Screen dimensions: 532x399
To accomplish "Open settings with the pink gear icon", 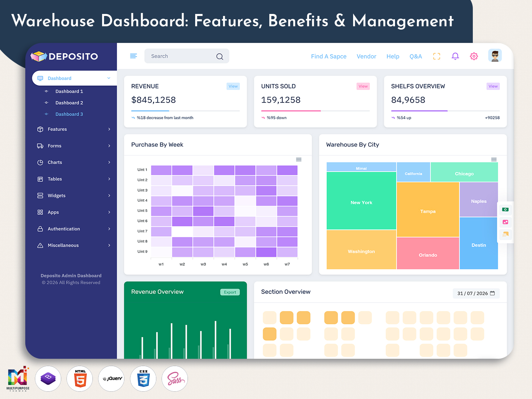I will [474, 56].
